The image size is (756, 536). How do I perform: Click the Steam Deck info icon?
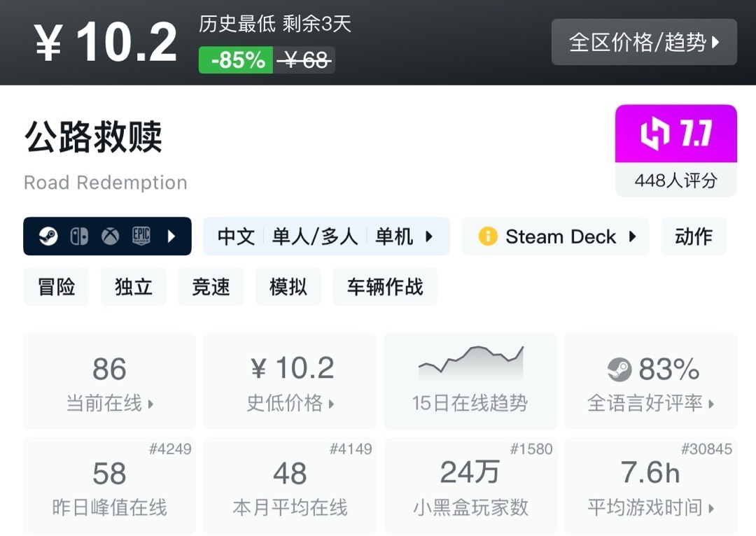tap(488, 237)
